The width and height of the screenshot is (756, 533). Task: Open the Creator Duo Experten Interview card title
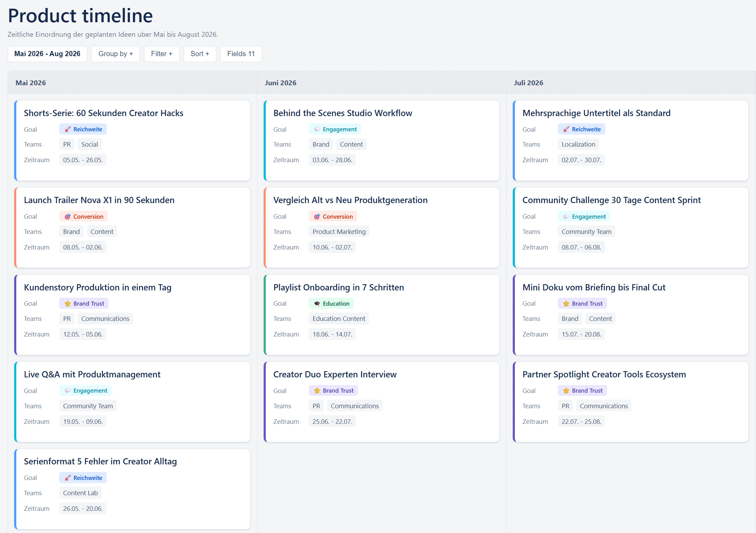[x=335, y=374]
